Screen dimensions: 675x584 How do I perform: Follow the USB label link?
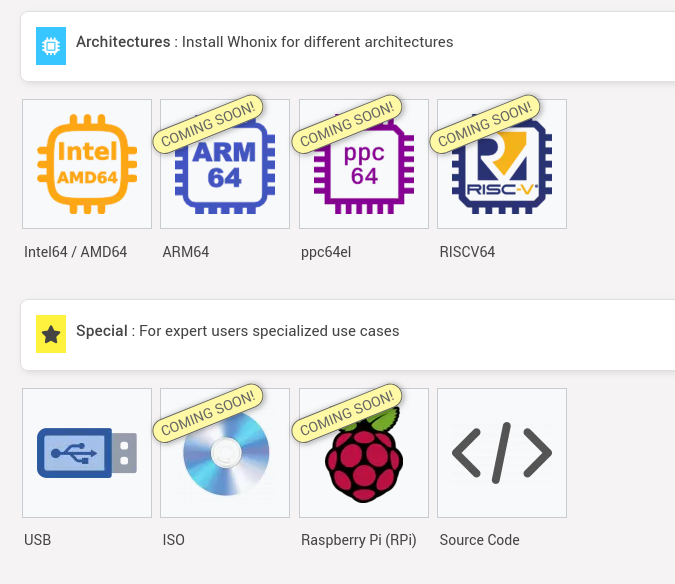37,540
